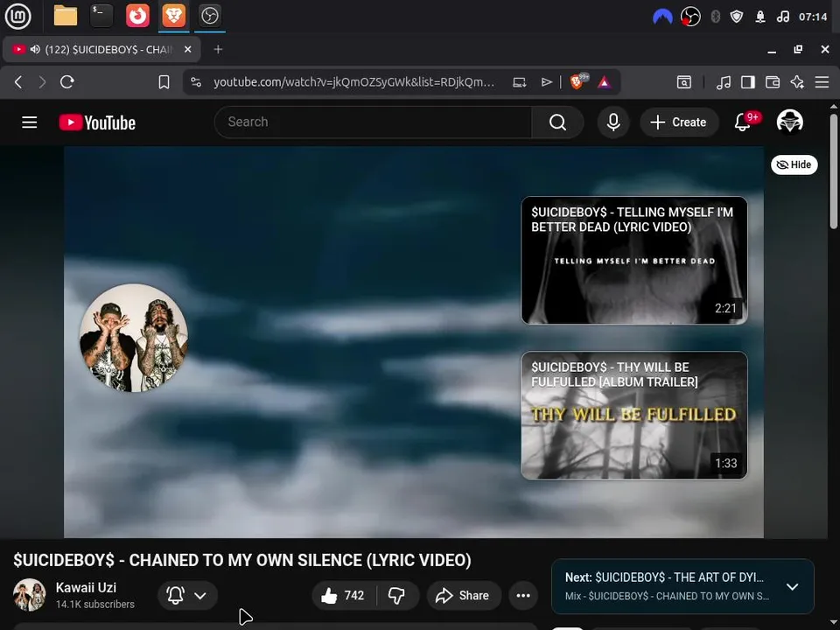
Task: Open the Create button
Action: [x=679, y=122]
